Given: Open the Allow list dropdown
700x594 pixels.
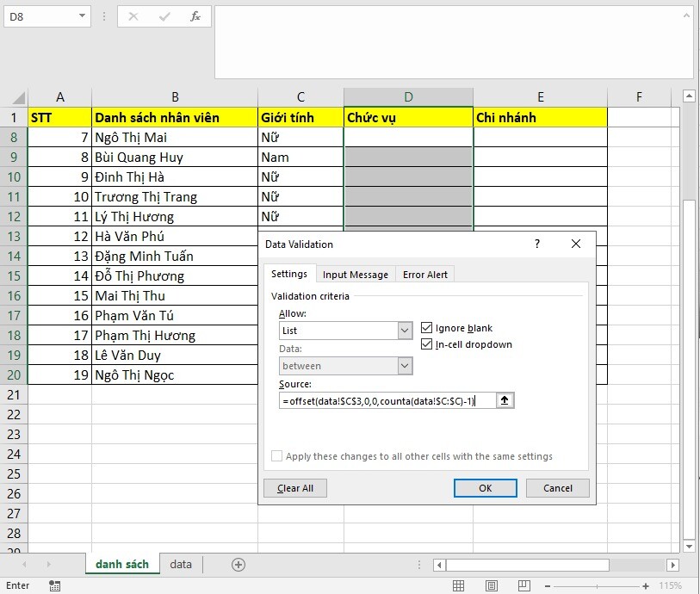Looking at the screenshot, I should click(405, 331).
